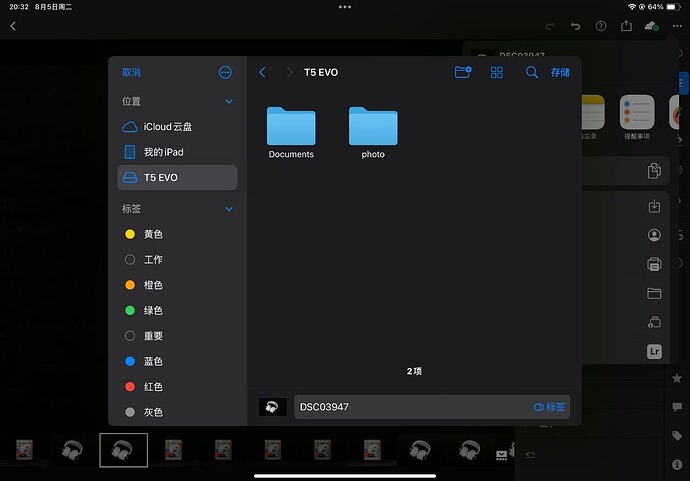Collapse the 位置 locations section
This screenshot has width=690, height=481.
pos(228,101)
